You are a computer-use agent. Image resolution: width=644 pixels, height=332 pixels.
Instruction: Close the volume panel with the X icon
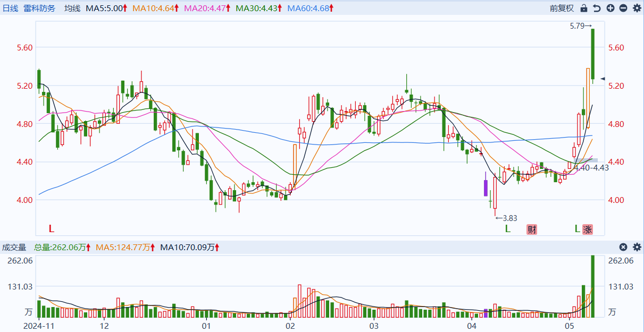[623, 247]
